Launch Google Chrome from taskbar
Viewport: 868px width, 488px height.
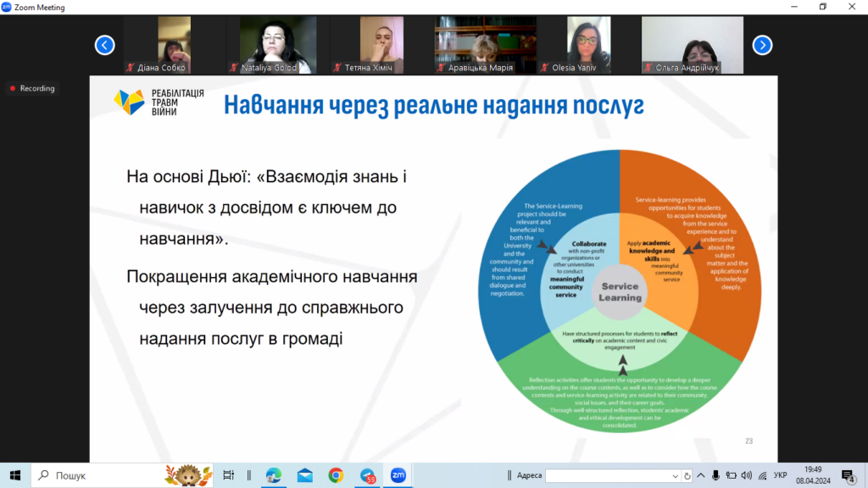336,475
